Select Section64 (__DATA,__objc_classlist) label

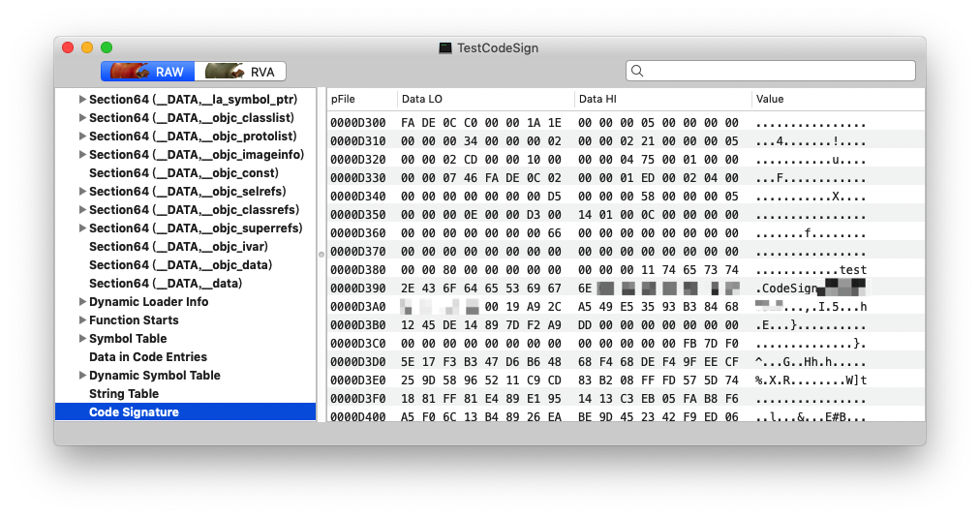tap(191, 117)
